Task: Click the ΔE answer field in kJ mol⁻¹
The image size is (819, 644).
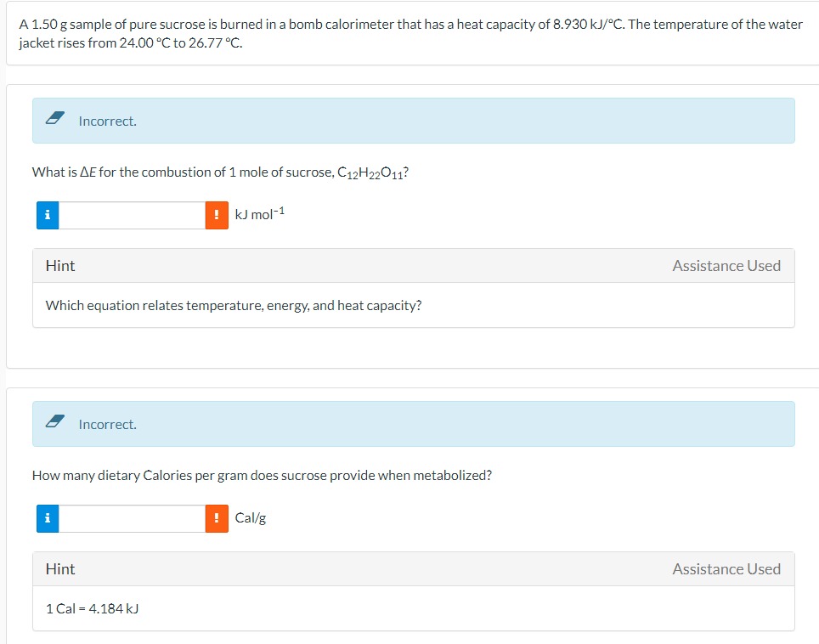Action: [133, 215]
